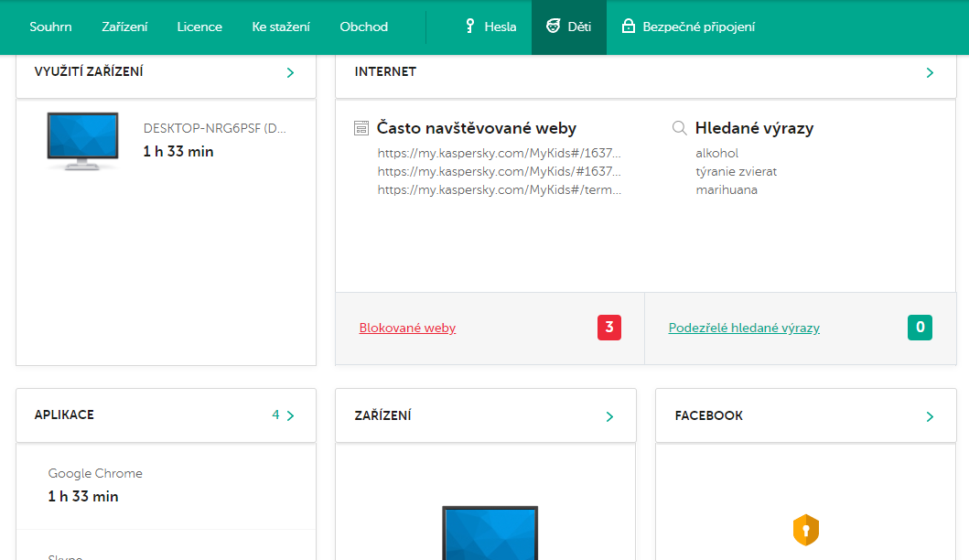Click the padlock icon for Bezpečné připojení
The width and height of the screenshot is (969, 560).
click(x=629, y=27)
